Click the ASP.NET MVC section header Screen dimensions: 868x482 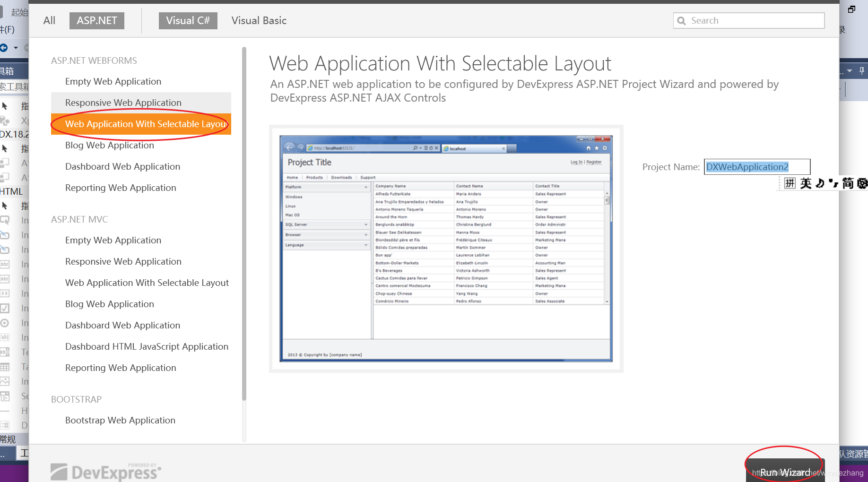click(79, 219)
